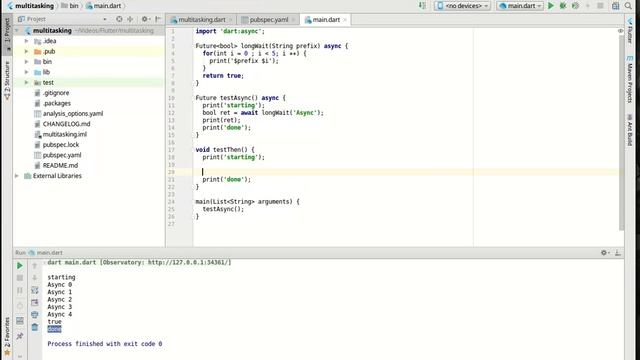Expand the bin folder in project tree

coord(27,62)
